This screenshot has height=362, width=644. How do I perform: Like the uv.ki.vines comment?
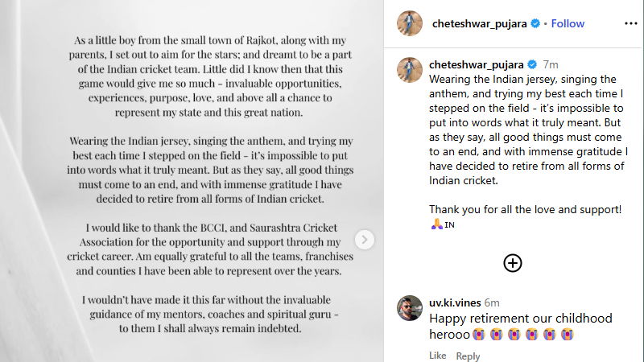[437, 356]
